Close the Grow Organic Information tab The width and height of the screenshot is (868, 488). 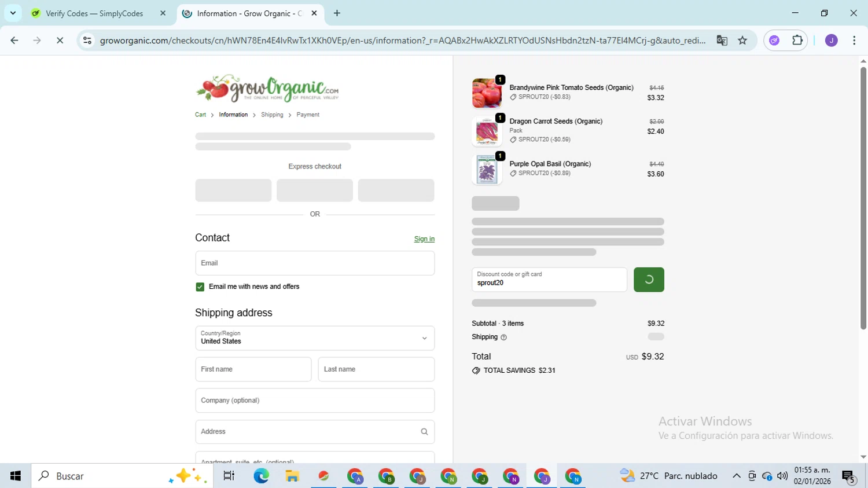click(314, 13)
